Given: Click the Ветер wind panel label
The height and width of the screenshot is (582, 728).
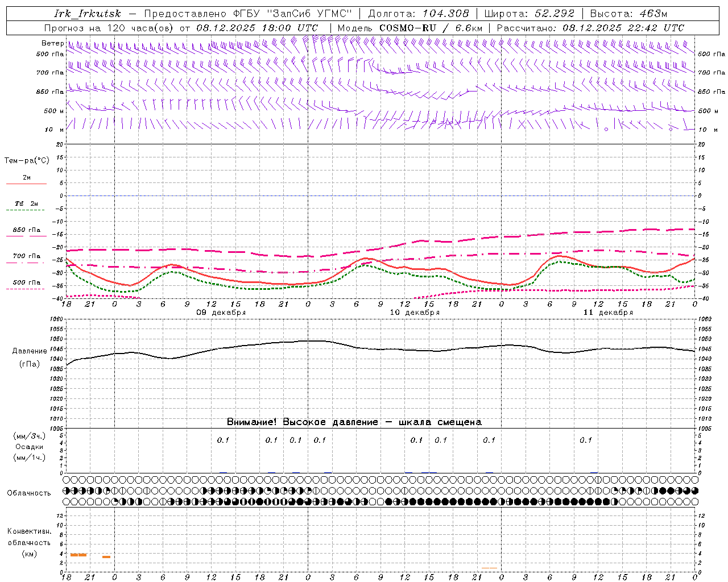Looking at the screenshot, I should [53, 43].
